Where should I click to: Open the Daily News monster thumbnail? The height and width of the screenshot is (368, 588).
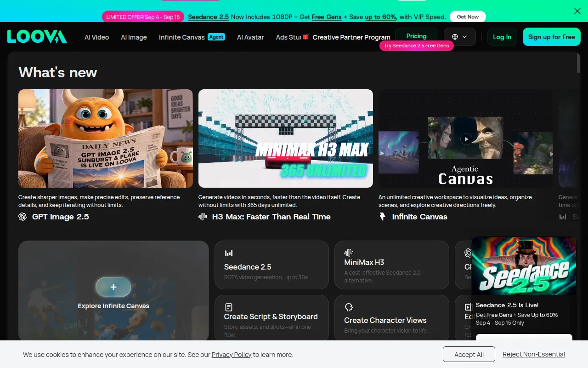pyautogui.click(x=106, y=138)
